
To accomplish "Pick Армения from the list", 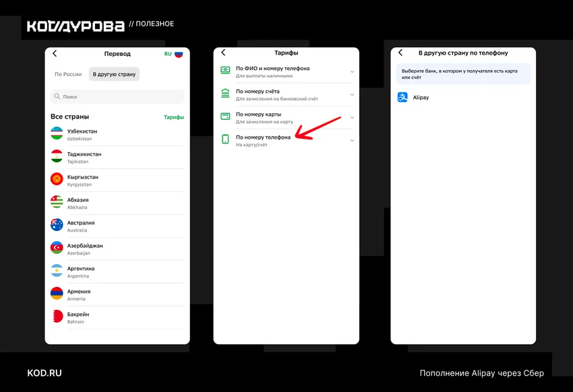I will 117,295.
